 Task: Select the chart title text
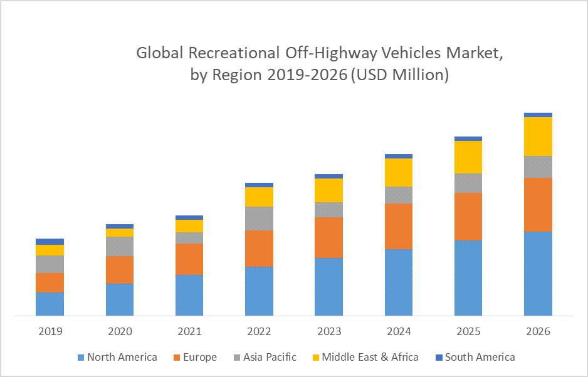click(320, 64)
